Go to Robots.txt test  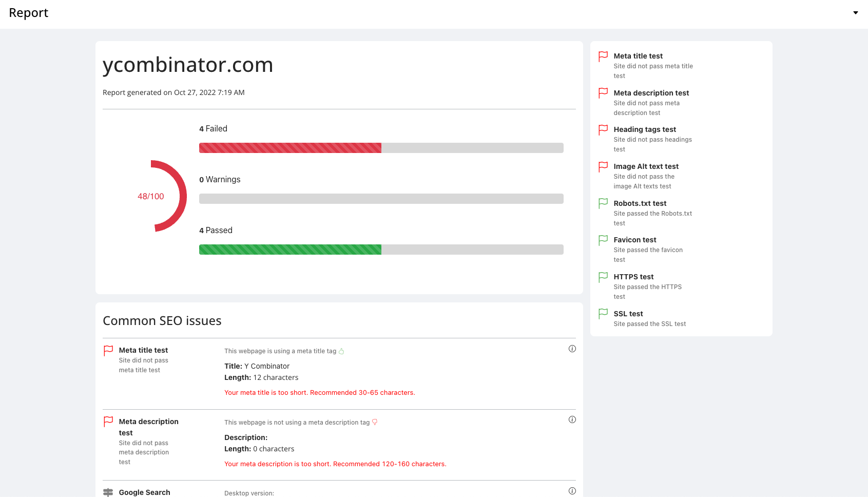(x=640, y=203)
